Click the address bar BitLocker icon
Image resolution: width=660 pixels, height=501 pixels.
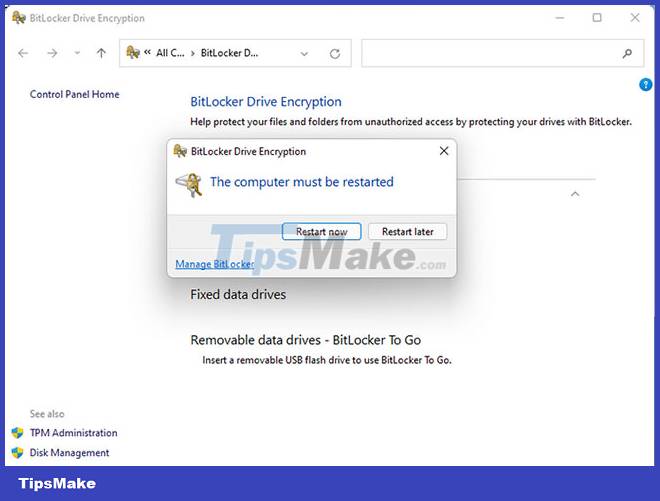(133, 53)
